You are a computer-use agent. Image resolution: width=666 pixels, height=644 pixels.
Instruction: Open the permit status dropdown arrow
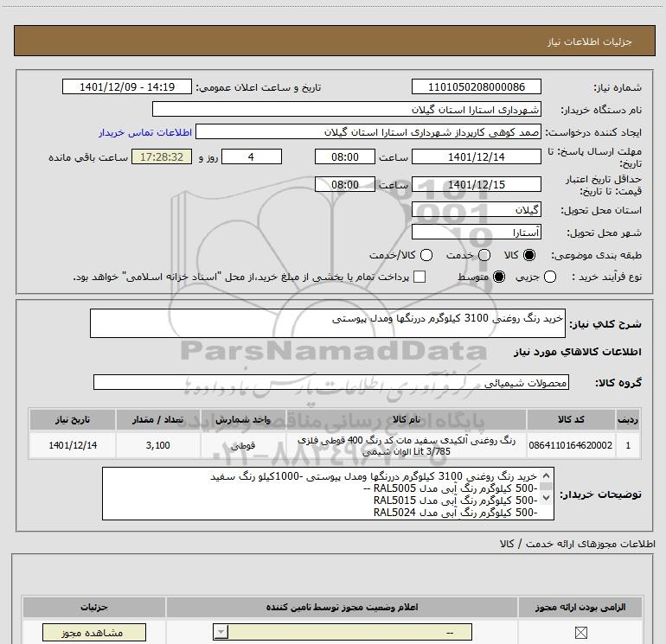click(221, 632)
